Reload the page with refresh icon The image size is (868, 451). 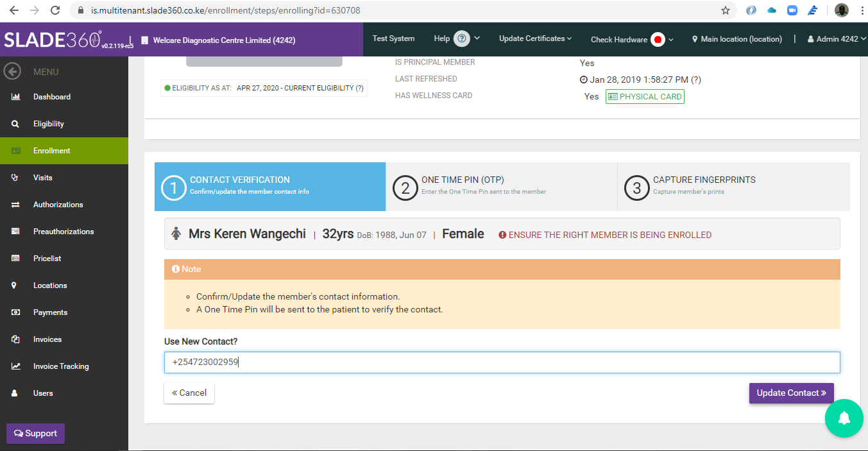[55, 10]
